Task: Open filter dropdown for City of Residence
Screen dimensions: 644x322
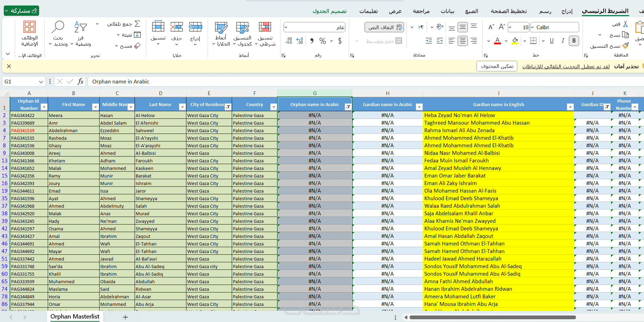Action: pyautogui.click(x=228, y=107)
